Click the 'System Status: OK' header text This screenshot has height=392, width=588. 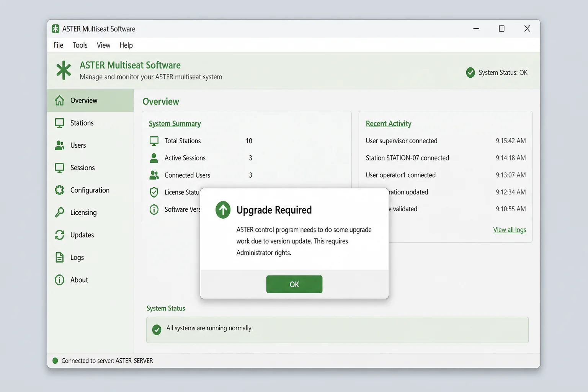[503, 72]
